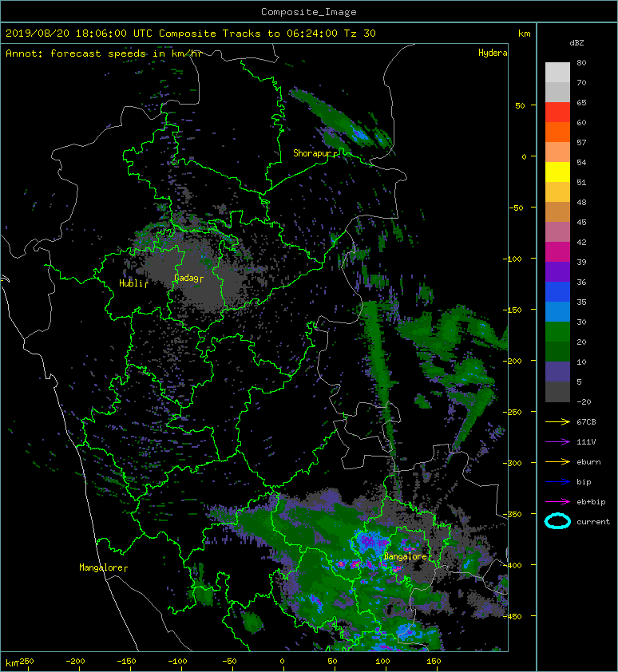Click the bip blue arrow legend icon

tap(557, 482)
